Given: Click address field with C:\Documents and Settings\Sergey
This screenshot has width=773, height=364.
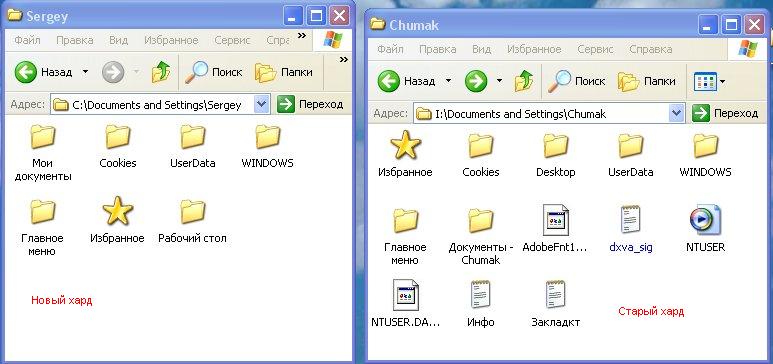Looking at the screenshot, I should 160,105.
